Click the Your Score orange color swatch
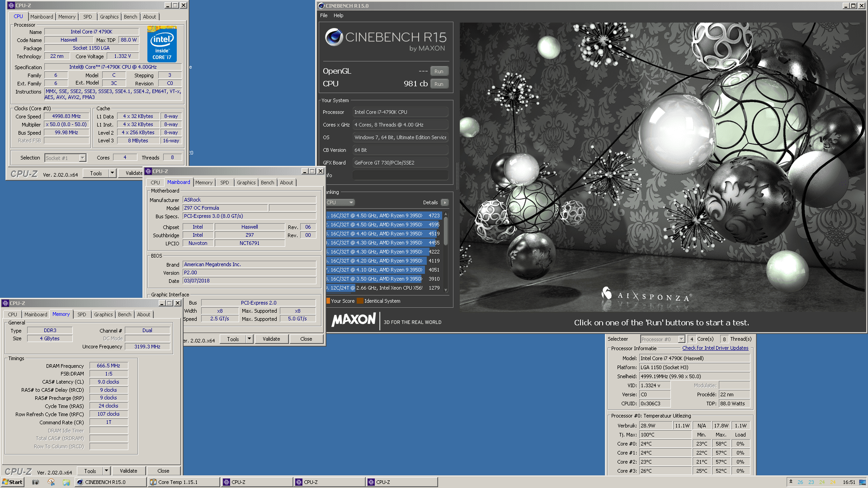The width and height of the screenshot is (868, 488). (328, 301)
